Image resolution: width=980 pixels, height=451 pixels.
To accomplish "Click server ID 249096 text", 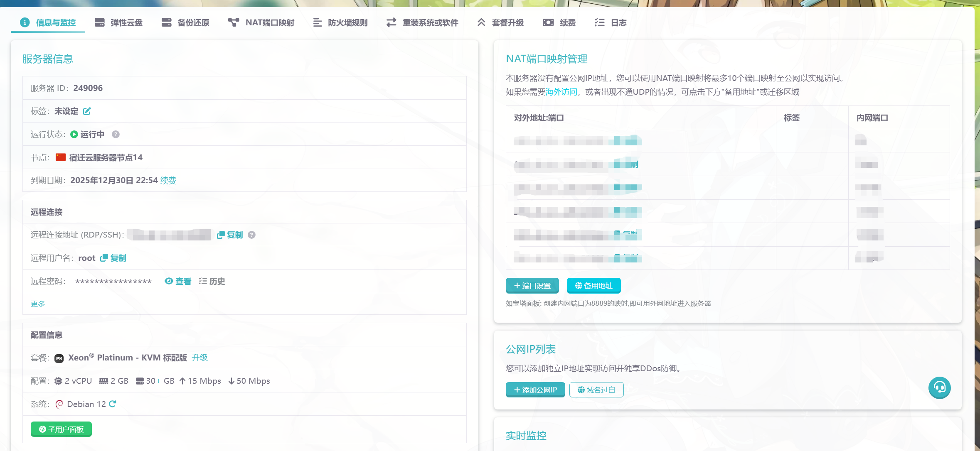I will point(88,88).
